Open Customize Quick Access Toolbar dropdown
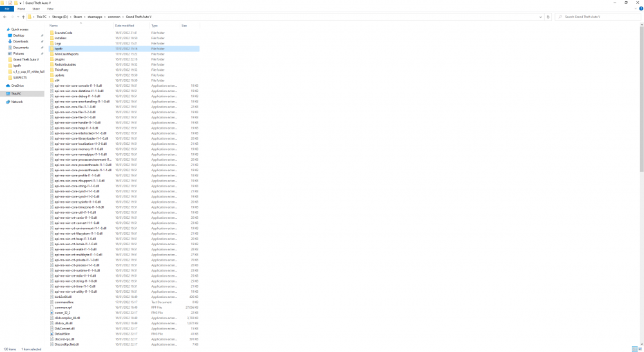The height and width of the screenshot is (352, 644). (x=21, y=3)
